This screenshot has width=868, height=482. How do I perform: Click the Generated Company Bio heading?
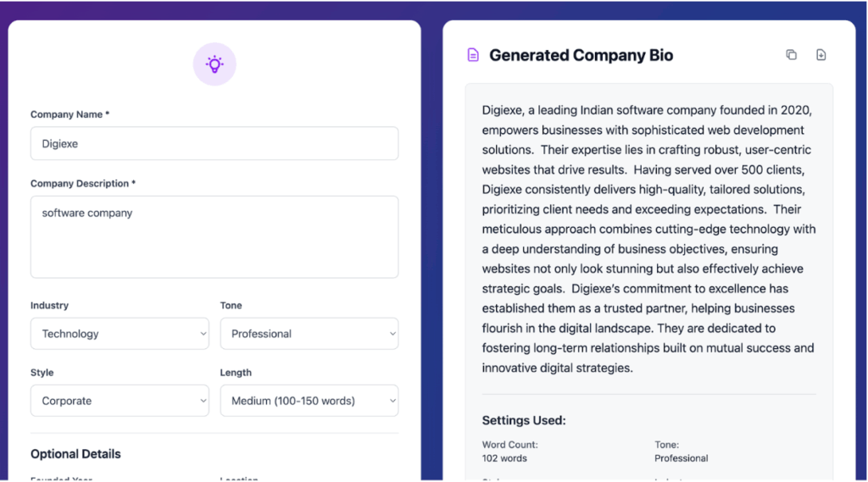click(x=581, y=56)
